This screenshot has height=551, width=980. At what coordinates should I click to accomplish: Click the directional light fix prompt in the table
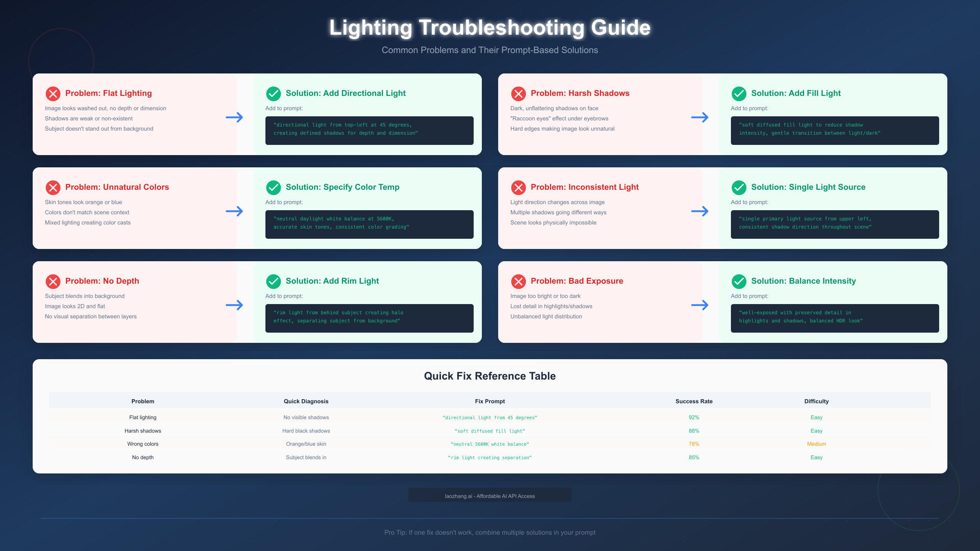click(490, 418)
